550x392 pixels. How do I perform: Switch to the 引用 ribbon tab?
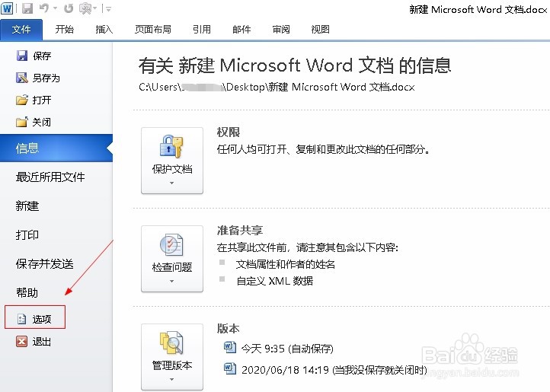point(202,30)
